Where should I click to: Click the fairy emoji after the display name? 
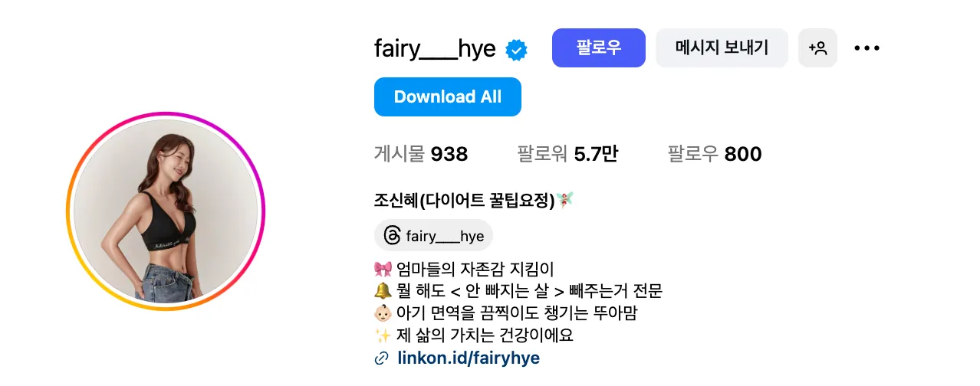(x=565, y=201)
